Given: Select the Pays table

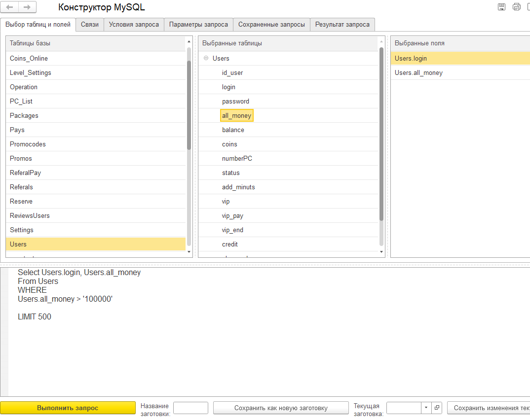Looking at the screenshot, I should [x=96, y=130].
